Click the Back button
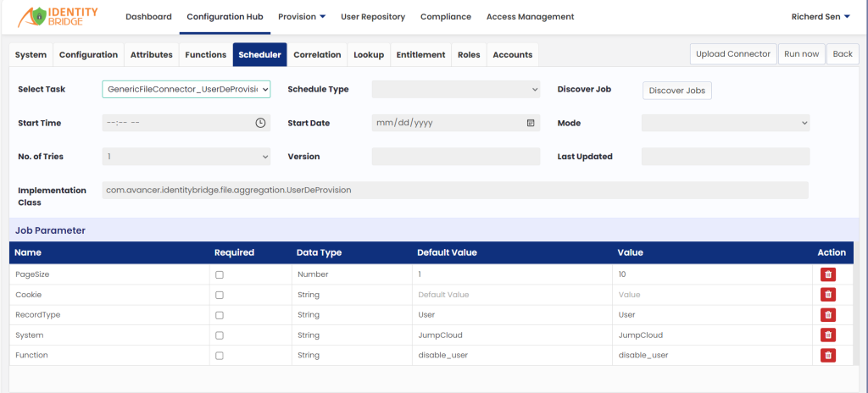868x393 pixels. pyautogui.click(x=843, y=54)
